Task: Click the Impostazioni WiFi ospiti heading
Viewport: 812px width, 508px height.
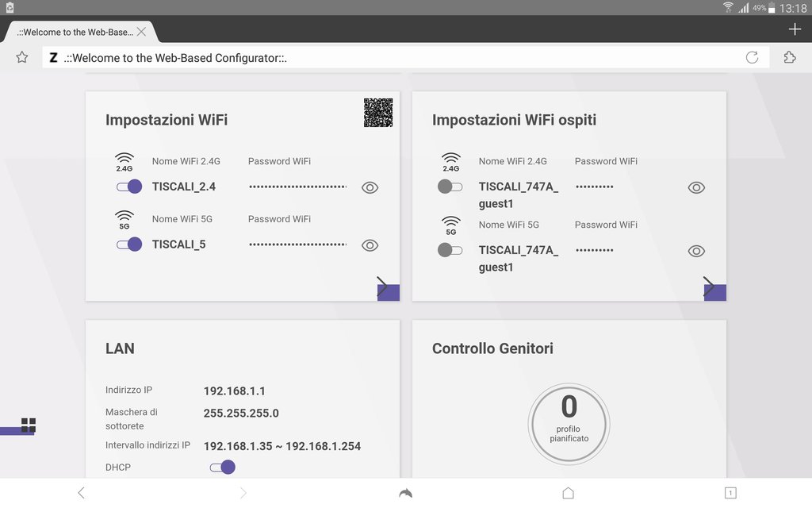Action: (x=514, y=120)
